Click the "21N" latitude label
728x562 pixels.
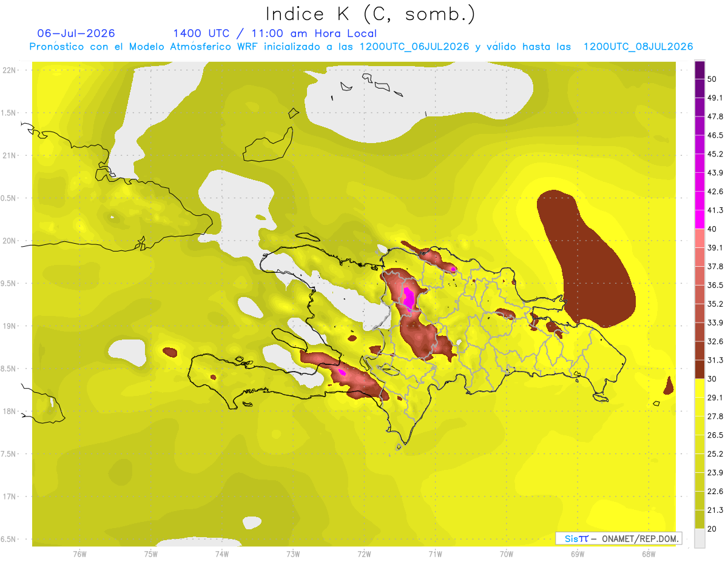[x=8, y=155]
